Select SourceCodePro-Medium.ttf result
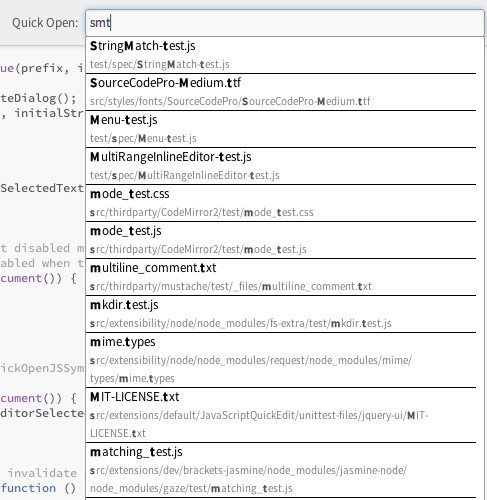Image resolution: width=487 pixels, height=500 pixels. coord(281,92)
